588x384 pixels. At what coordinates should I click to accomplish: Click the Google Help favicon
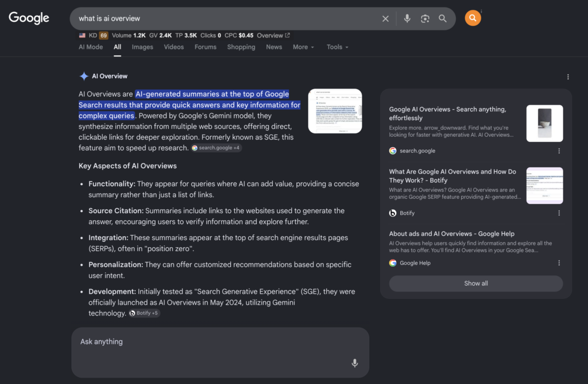[x=393, y=263]
